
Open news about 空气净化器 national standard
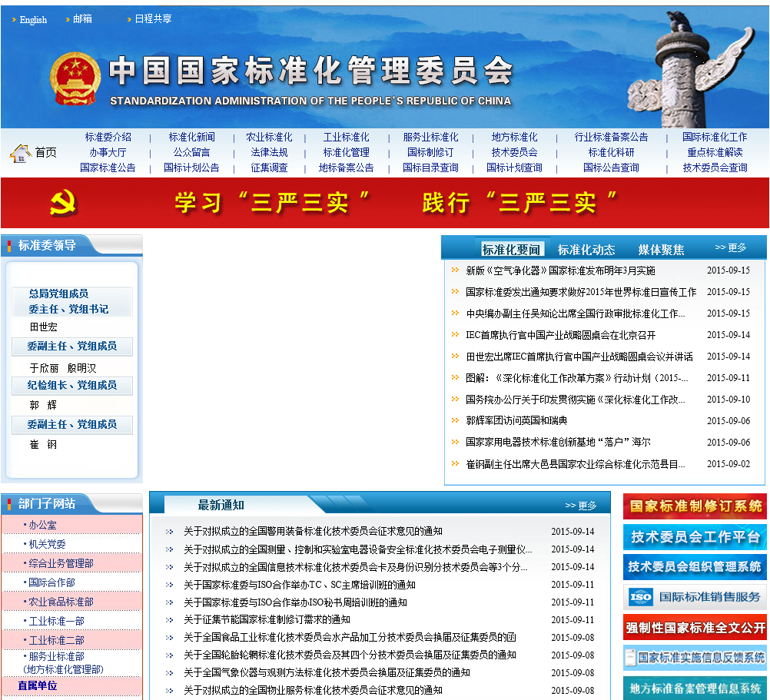tap(560, 270)
